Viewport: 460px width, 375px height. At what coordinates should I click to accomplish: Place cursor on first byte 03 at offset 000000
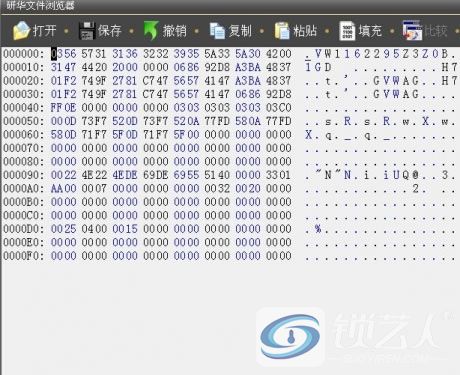pyautogui.click(x=57, y=54)
